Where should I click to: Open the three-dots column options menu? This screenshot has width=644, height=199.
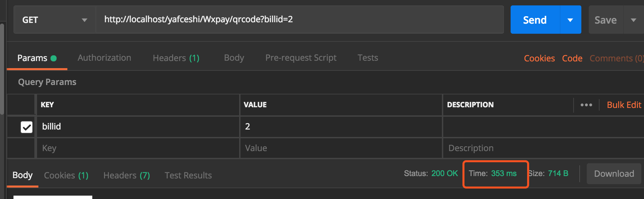coord(586,105)
